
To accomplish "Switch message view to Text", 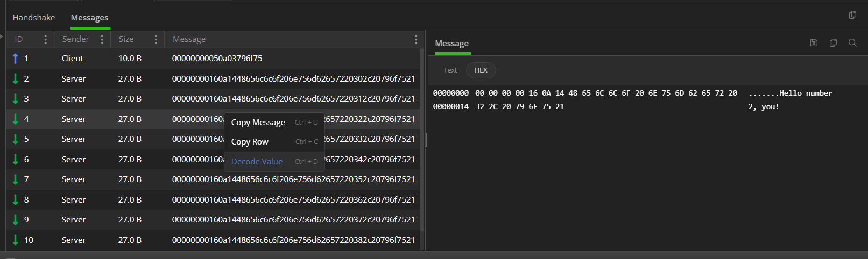I will point(450,70).
